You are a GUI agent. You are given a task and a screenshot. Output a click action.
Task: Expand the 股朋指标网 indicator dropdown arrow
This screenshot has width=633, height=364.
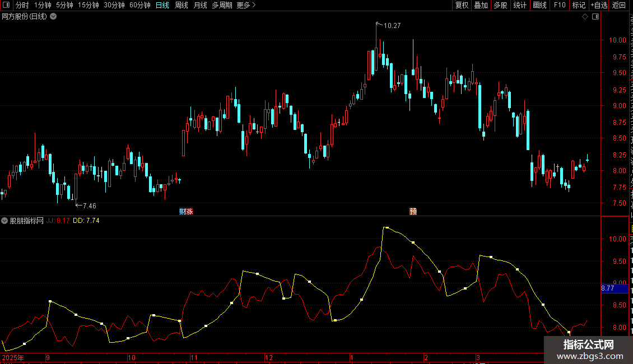[x=4, y=221]
